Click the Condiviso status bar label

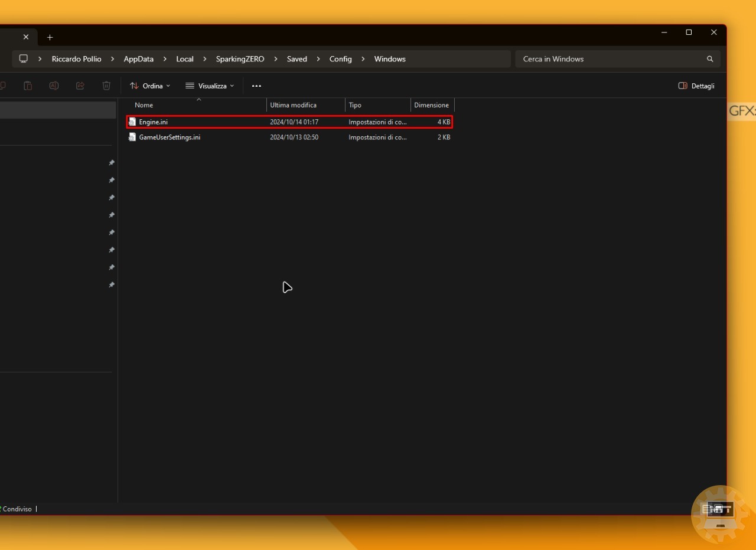click(x=17, y=509)
